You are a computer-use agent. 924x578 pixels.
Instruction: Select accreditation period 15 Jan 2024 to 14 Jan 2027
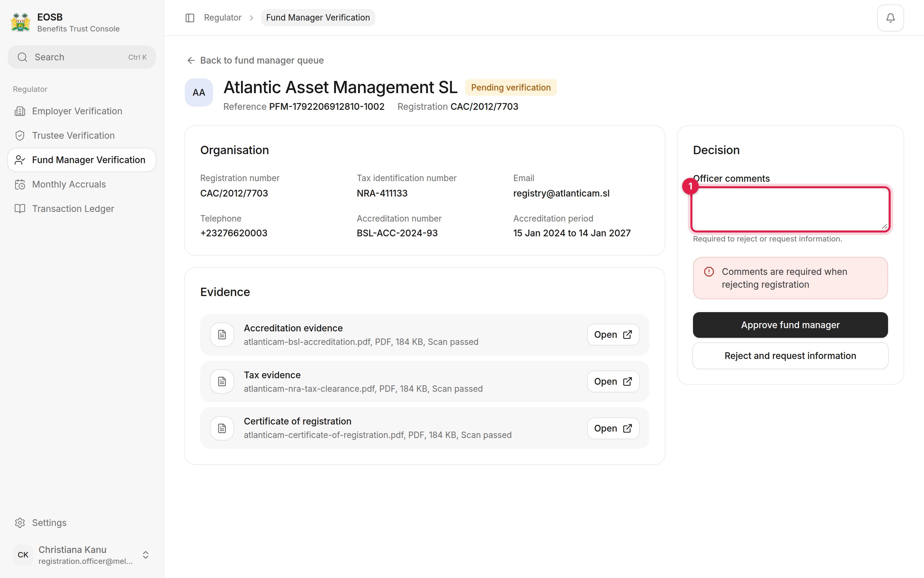pyautogui.click(x=572, y=233)
